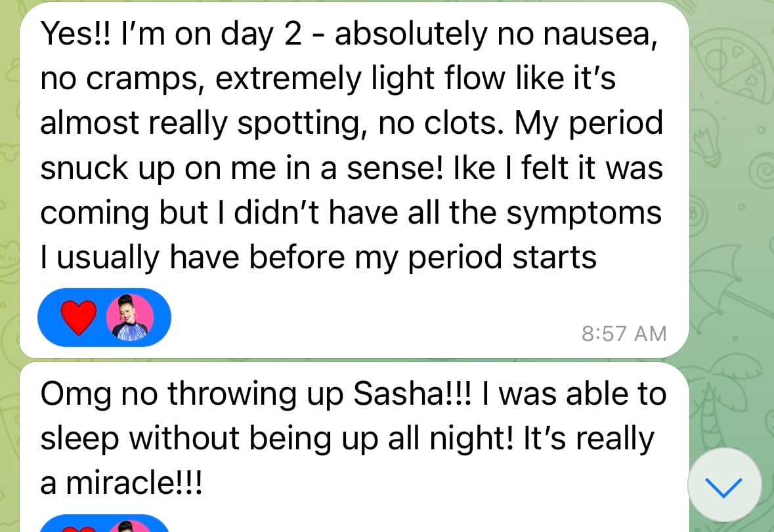Tap the red heart reaction on first message
Screen dimensions: 774x532
(x=79, y=318)
